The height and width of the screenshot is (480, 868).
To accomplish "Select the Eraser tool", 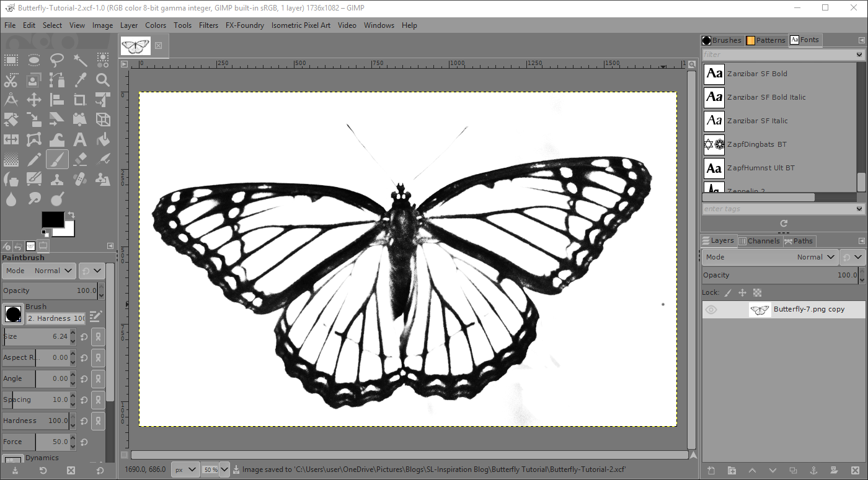I will click(x=79, y=159).
